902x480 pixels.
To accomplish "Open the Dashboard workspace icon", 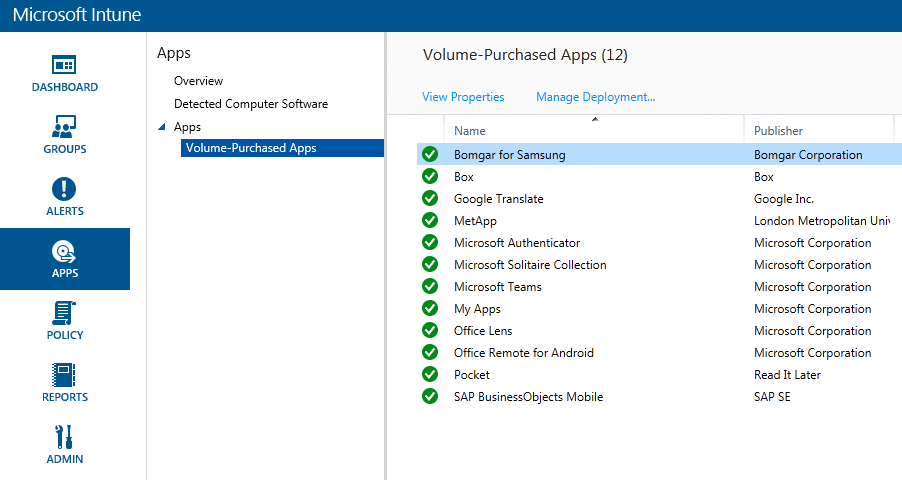I will click(x=64, y=64).
